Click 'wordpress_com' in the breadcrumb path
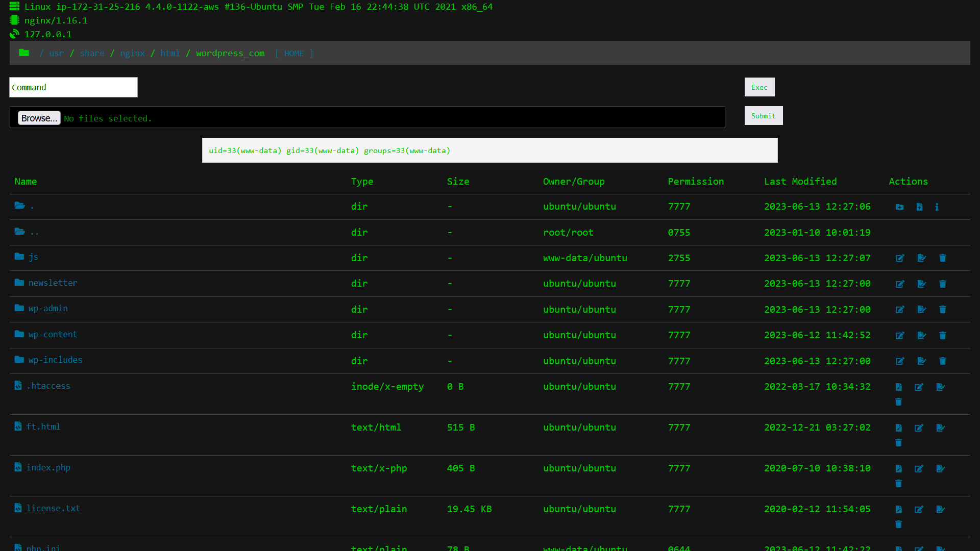 point(230,53)
